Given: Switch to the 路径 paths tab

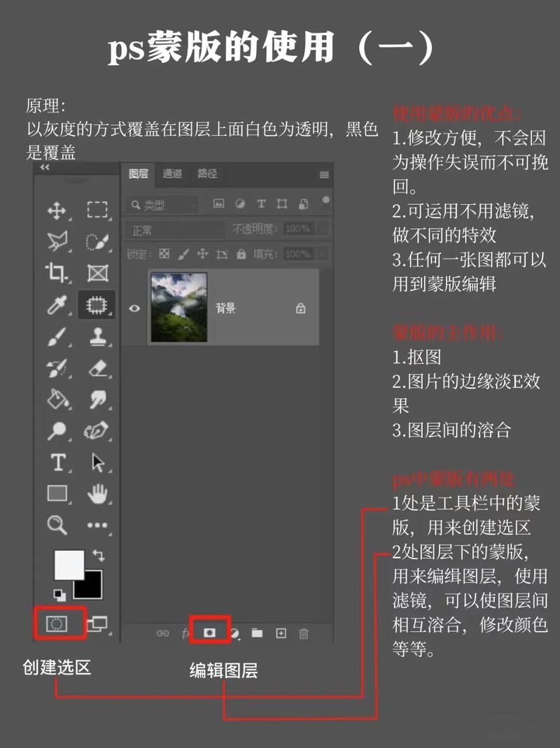Looking at the screenshot, I should tap(207, 173).
